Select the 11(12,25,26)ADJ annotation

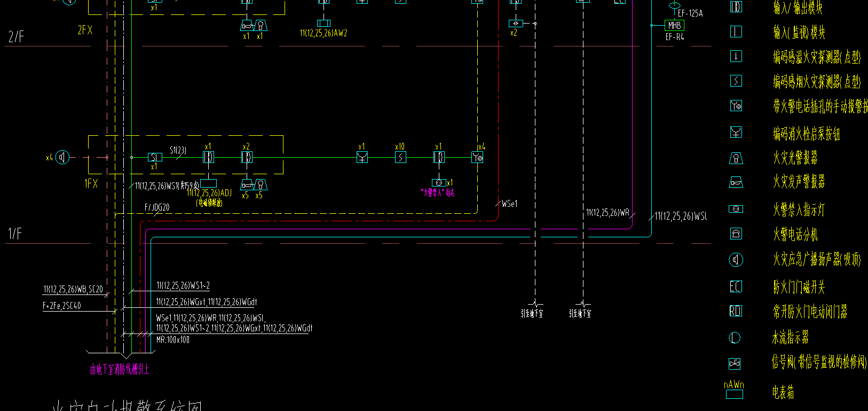(209, 193)
